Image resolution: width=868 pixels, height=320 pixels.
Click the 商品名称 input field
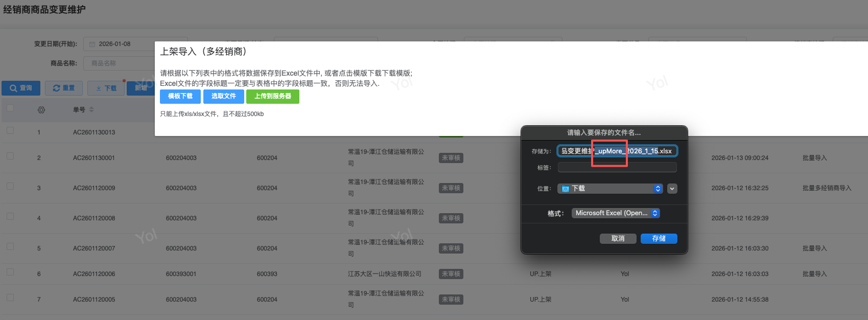(120, 63)
